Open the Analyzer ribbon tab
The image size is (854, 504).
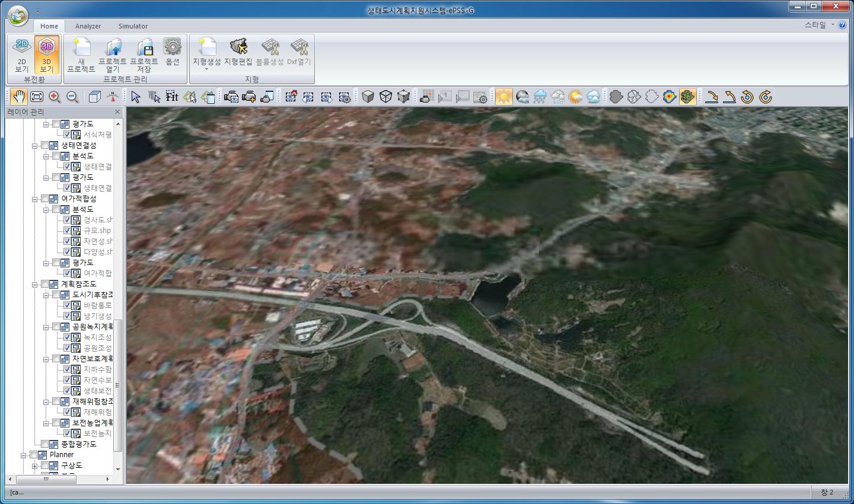point(88,26)
